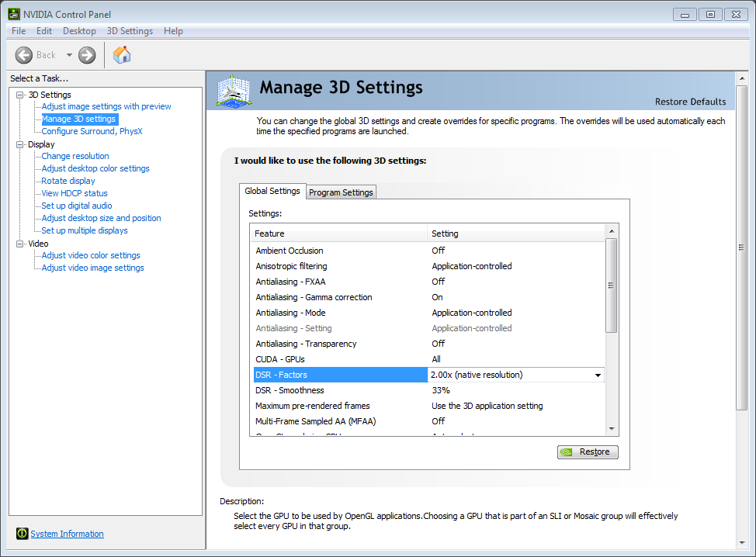Click the System Information icon
This screenshot has width=756, height=557.
pos(23,534)
